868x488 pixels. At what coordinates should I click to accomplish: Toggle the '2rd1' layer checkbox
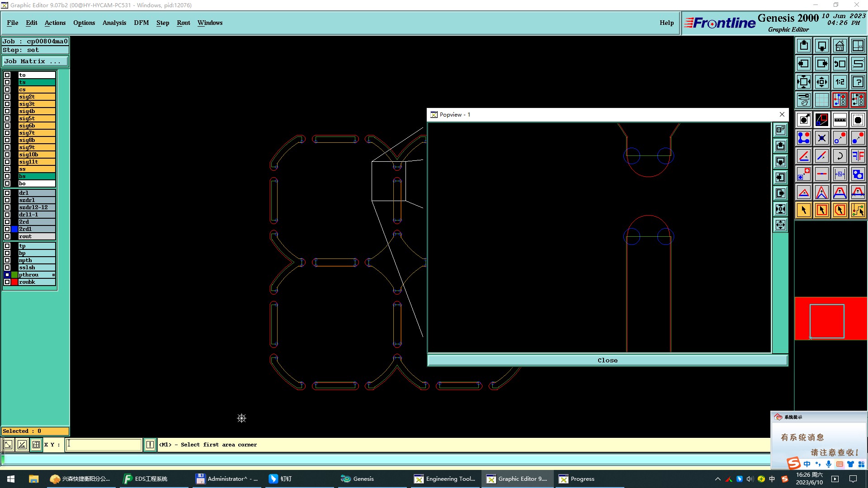pos(7,229)
